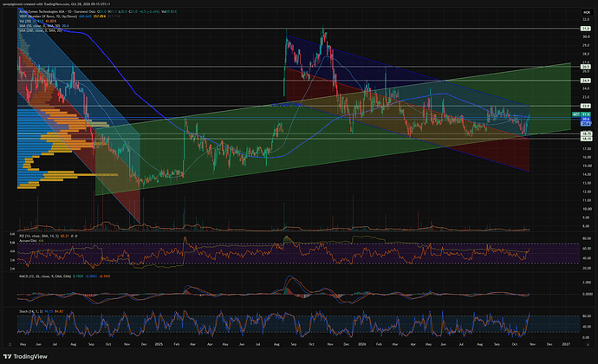This screenshot has height=364, width=598.
Task: Click the TradingView logo
Action: [25, 356]
